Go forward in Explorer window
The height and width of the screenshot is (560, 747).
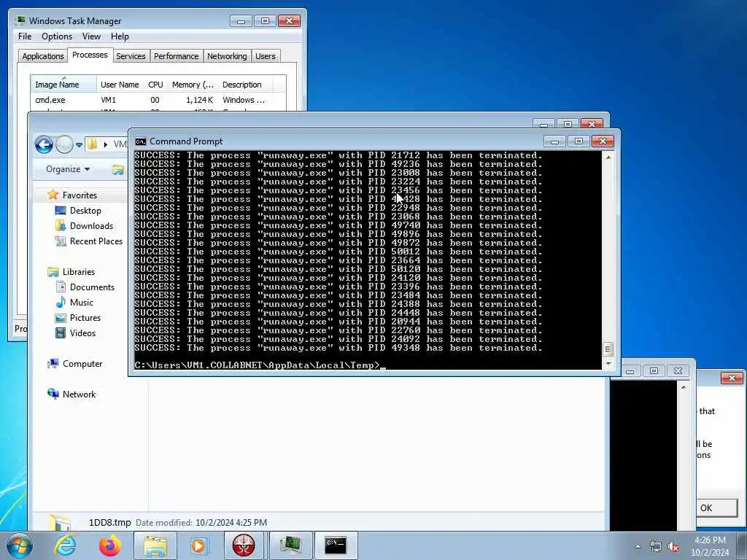coord(64,144)
